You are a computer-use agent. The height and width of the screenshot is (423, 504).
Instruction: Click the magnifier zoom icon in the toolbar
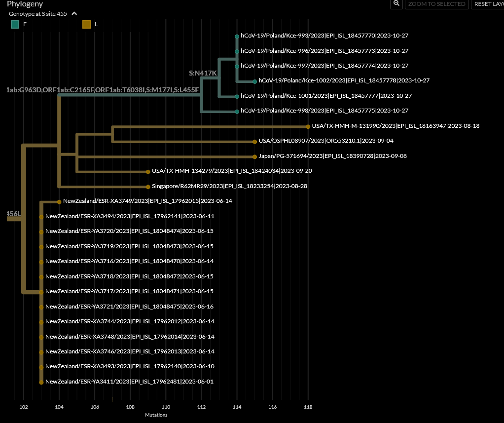396,4
